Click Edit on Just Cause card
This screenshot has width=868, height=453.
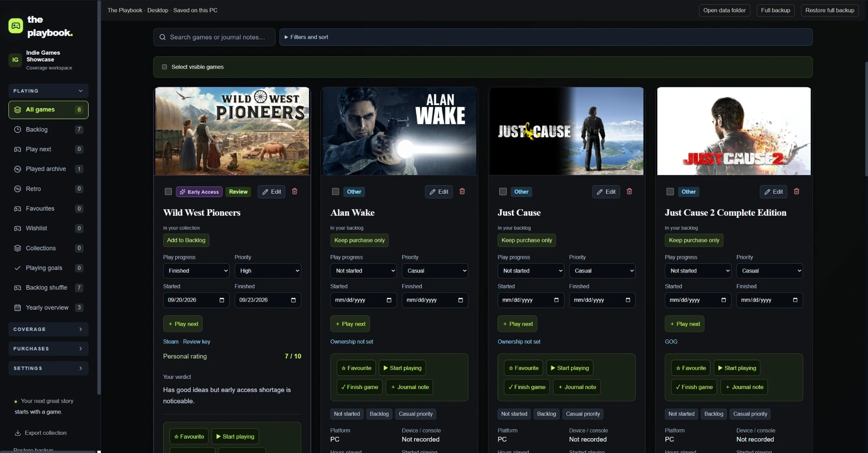point(606,192)
